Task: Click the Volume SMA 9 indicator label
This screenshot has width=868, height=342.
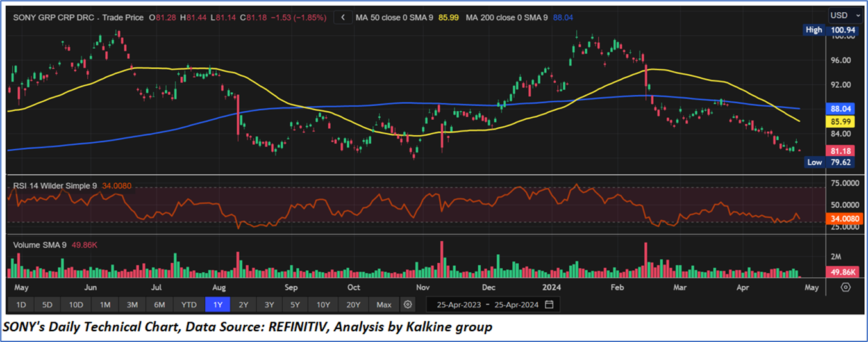Action: pyautogui.click(x=43, y=245)
